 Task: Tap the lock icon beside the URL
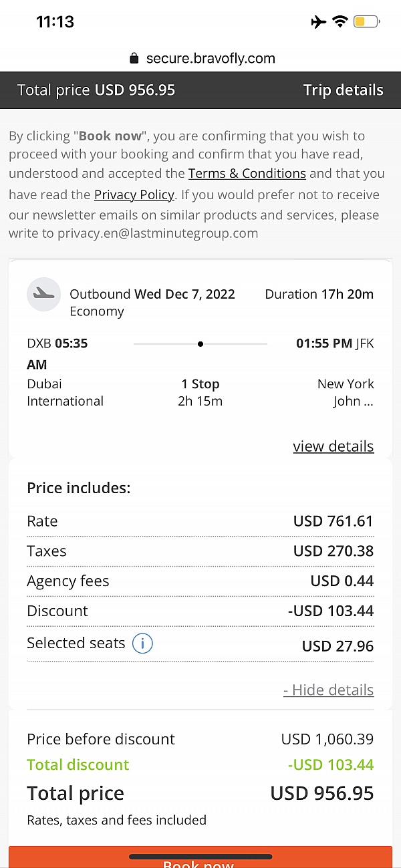(x=134, y=59)
